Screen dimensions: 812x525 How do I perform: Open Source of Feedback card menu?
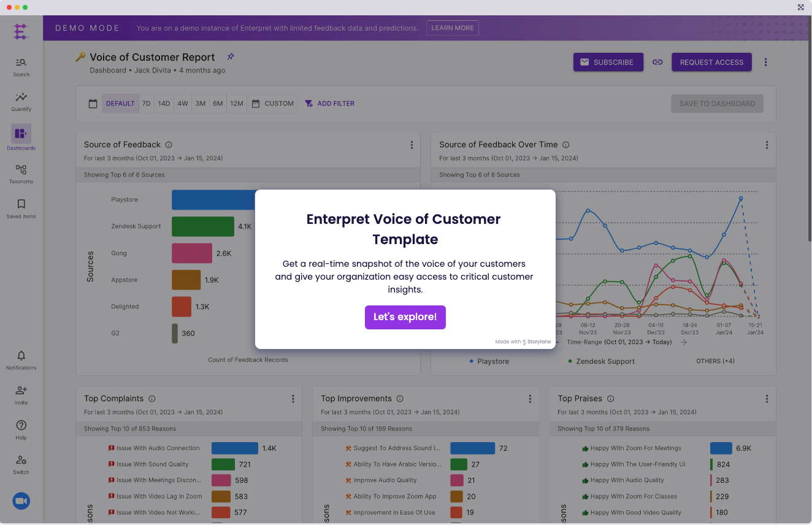pos(412,145)
